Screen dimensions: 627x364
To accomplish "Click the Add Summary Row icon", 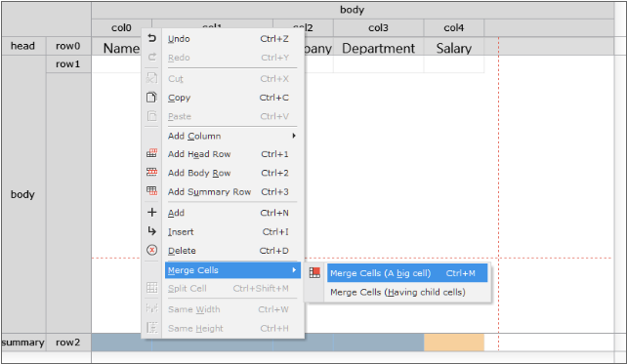I will 151,191.
